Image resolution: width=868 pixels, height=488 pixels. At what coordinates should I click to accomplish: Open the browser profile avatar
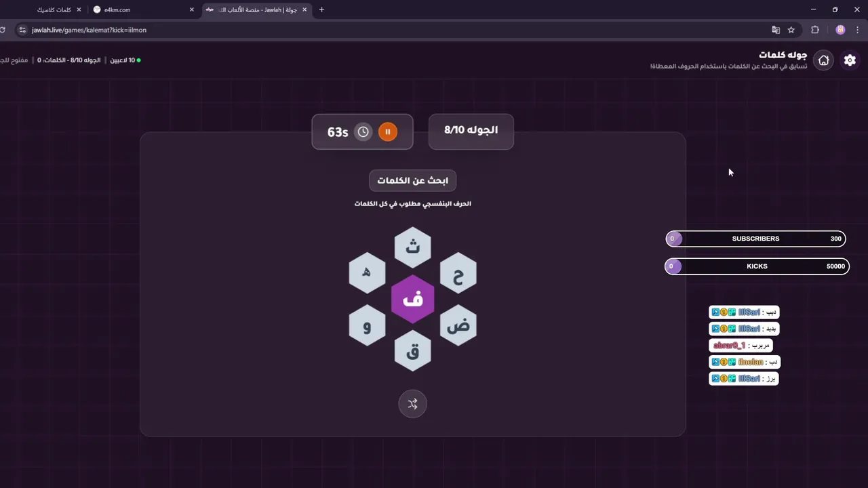click(840, 30)
